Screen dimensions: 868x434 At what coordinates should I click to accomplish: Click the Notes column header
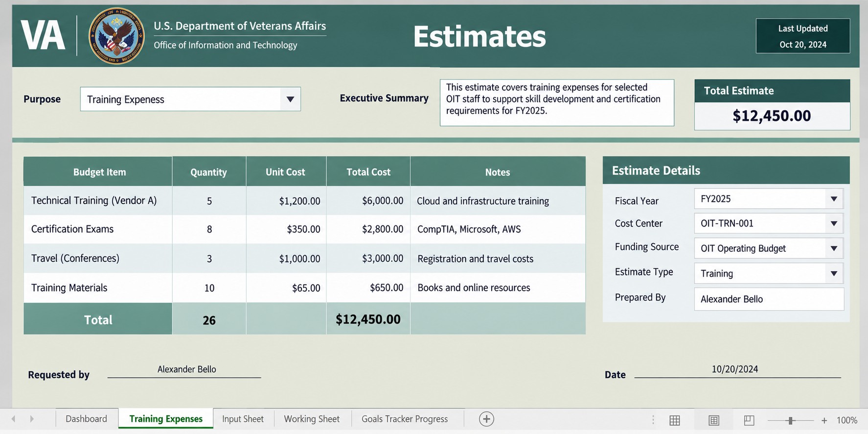pyautogui.click(x=498, y=172)
